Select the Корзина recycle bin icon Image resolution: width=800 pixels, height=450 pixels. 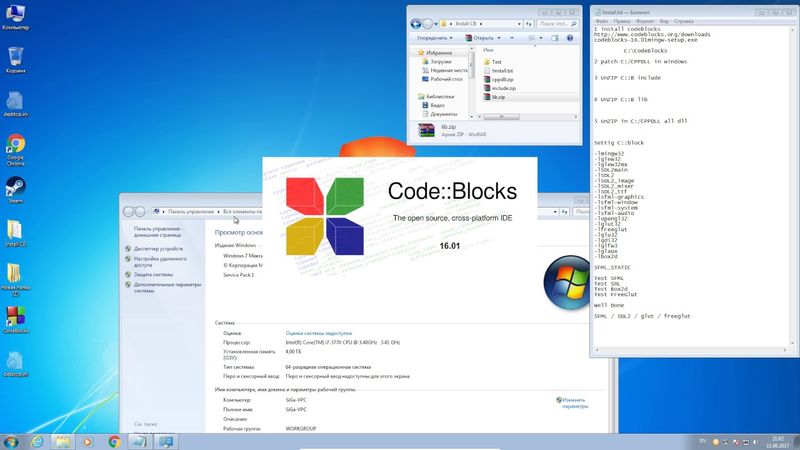tap(15, 60)
